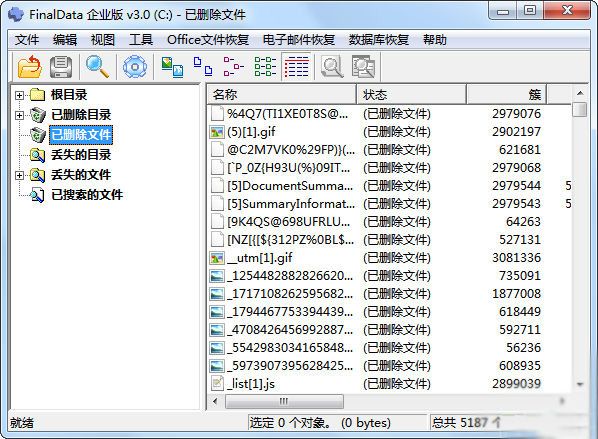This screenshot has width=598, height=439.
Task: Click the horizontal scrollbar thumb
Action: (284, 402)
